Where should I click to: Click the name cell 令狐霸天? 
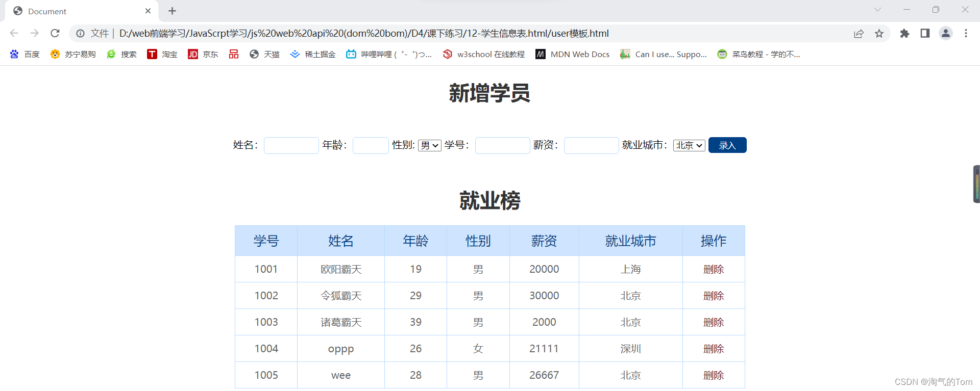point(341,296)
